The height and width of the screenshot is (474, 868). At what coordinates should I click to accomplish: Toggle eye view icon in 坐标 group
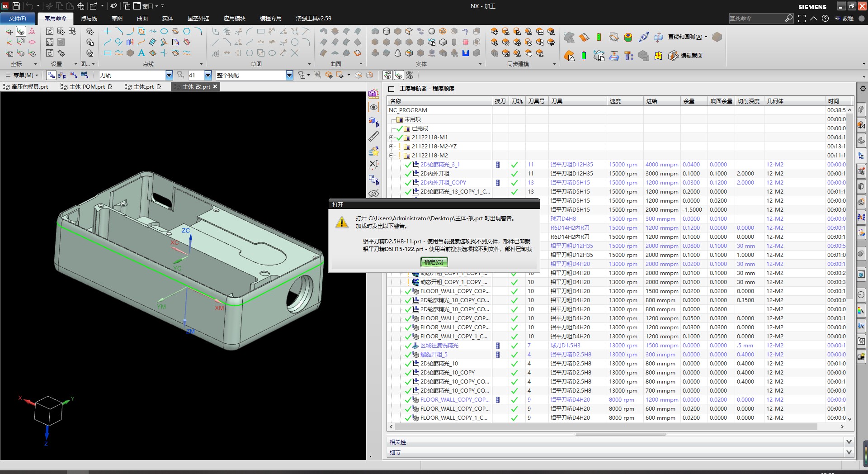pos(21,31)
